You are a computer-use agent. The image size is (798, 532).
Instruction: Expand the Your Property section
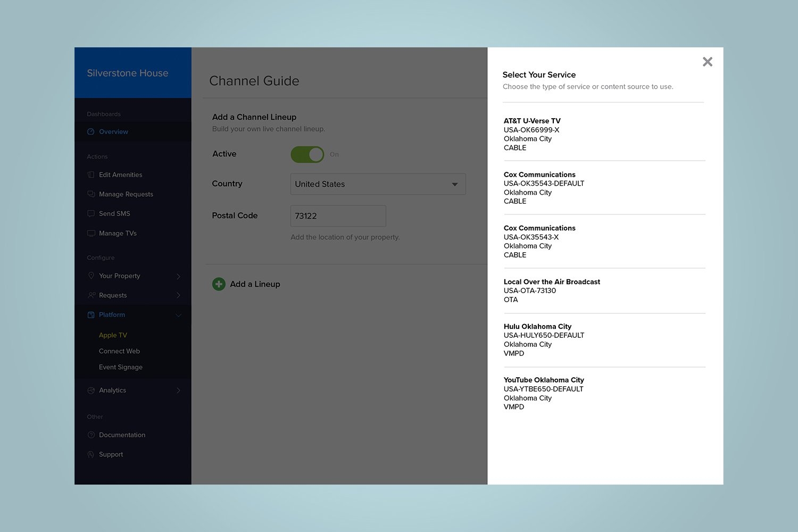point(178,276)
